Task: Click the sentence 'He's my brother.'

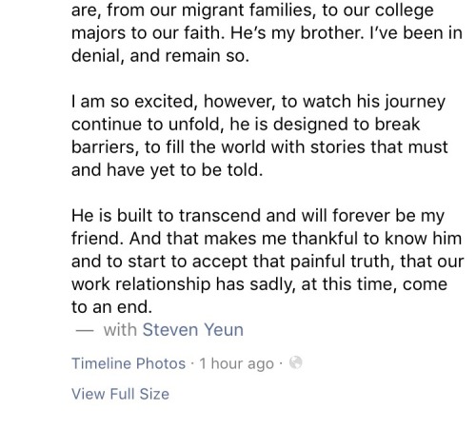Action: point(297,33)
